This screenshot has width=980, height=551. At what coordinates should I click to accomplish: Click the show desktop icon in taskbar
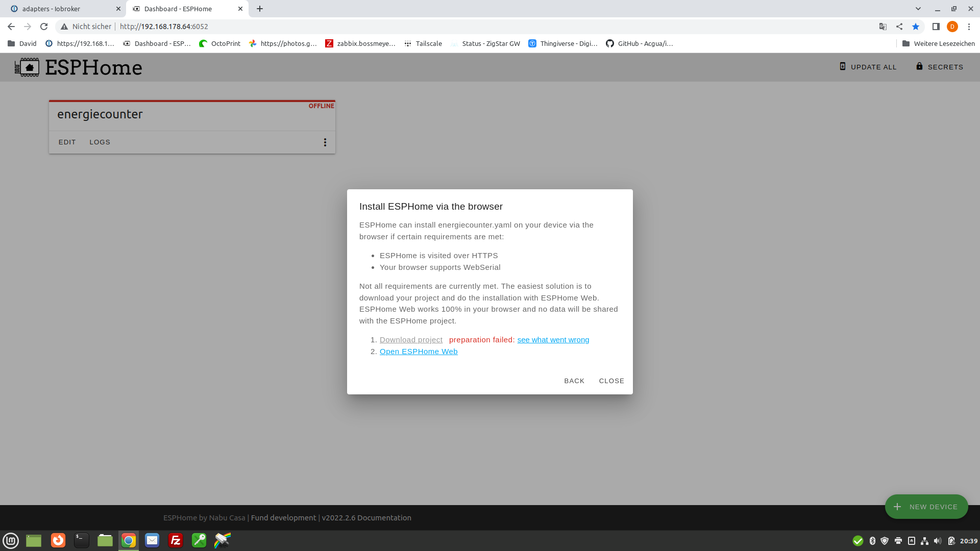34,540
